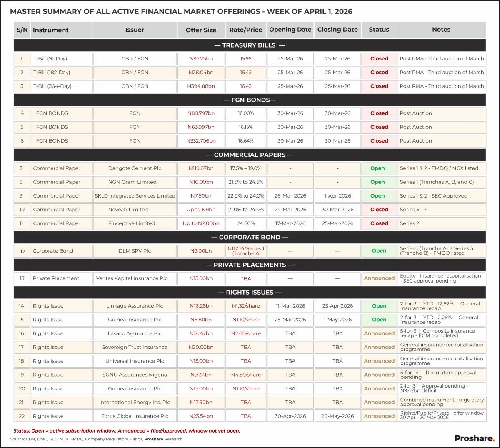Click the 16.15% bond rate
Image resolution: width=500 pixels, height=448 pixels.
click(246, 127)
